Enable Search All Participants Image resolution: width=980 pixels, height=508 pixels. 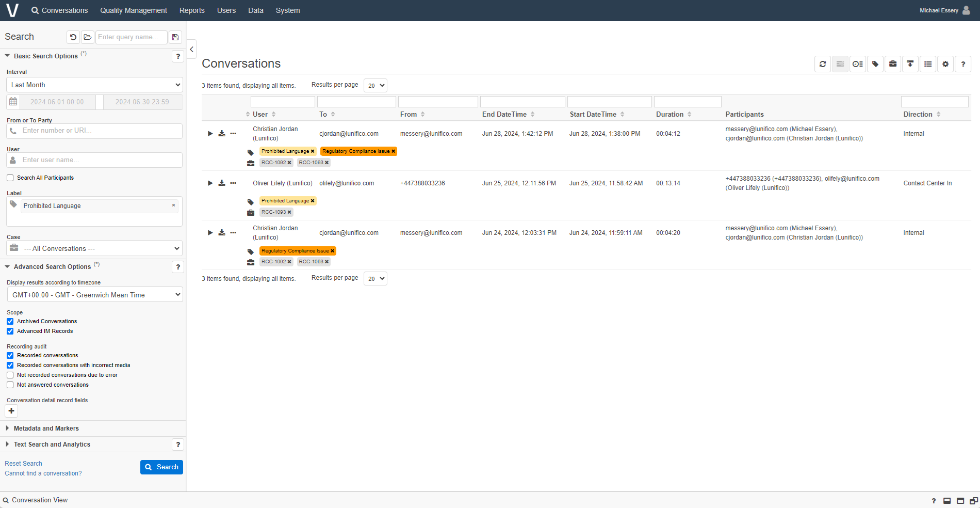click(x=10, y=178)
